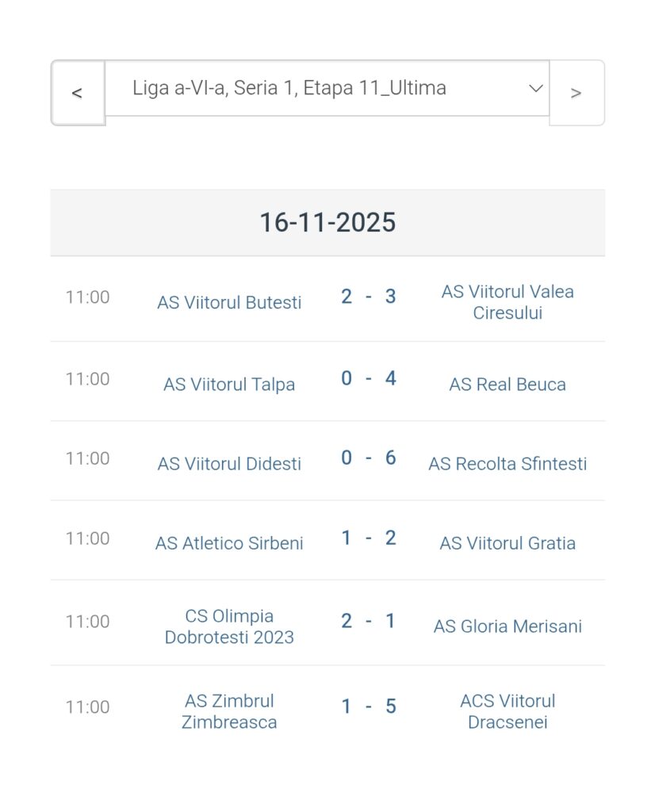Open the 0 - 6 match result

[368, 458]
